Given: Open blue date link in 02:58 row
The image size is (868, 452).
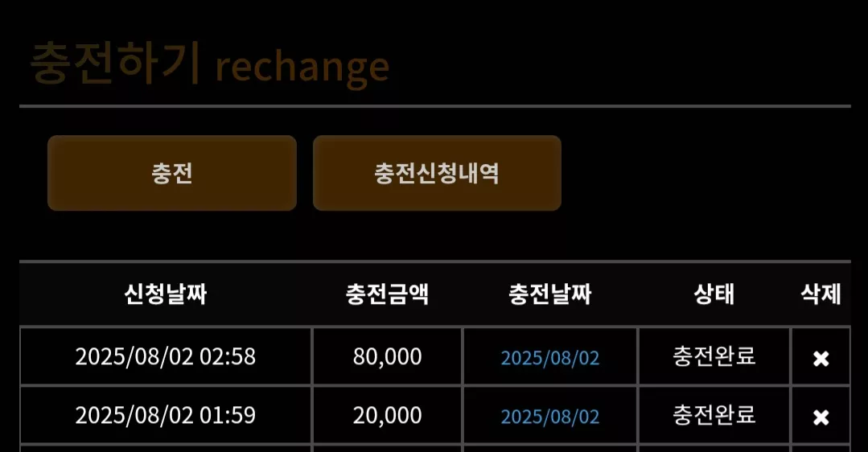Looking at the screenshot, I should (550, 358).
